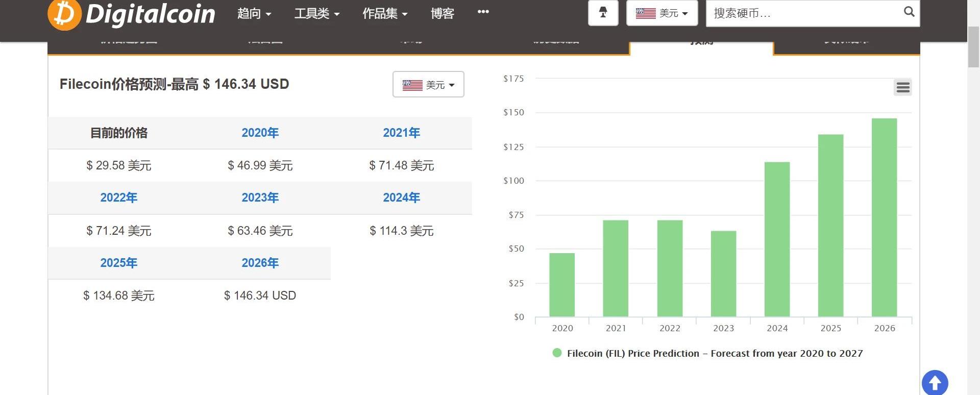Click the 2026 green bar in chart
This screenshot has width=980, height=395.
click(884, 218)
